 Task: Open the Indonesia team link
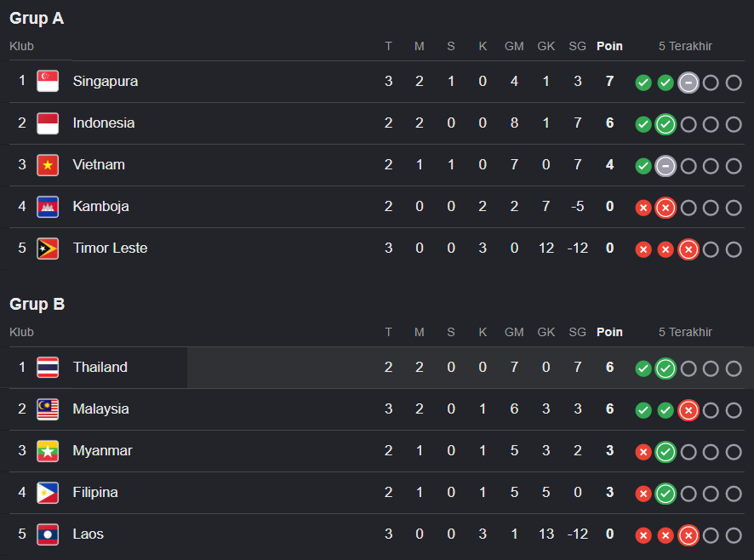103,123
